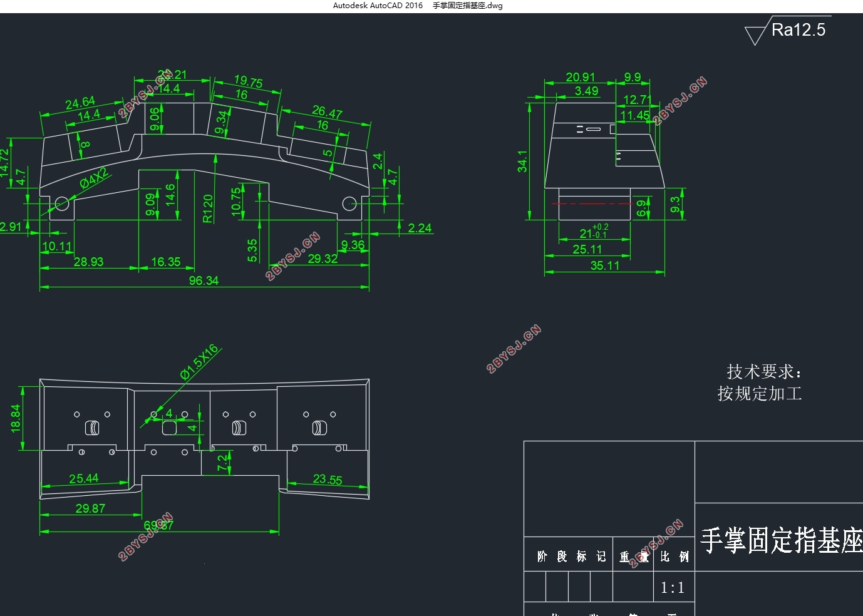
Task: Select the 手掌固定指基座 title block name
Action: (x=781, y=540)
